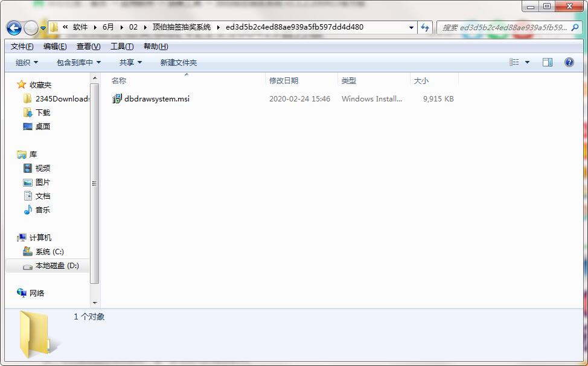
Task: Open the view options dropdown arrow
Action: point(527,62)
